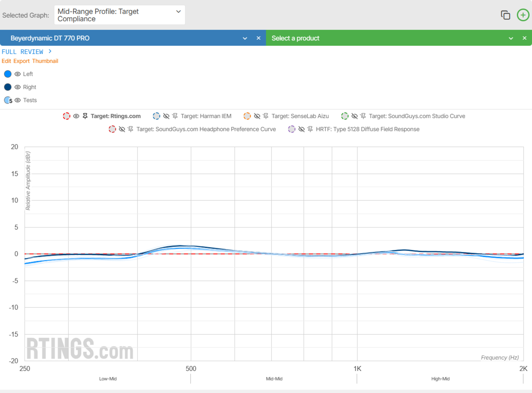Pin the Target: Rtings.com curve
The height and width of the screenshot is (393, 532).
click(x=85, y=116)
